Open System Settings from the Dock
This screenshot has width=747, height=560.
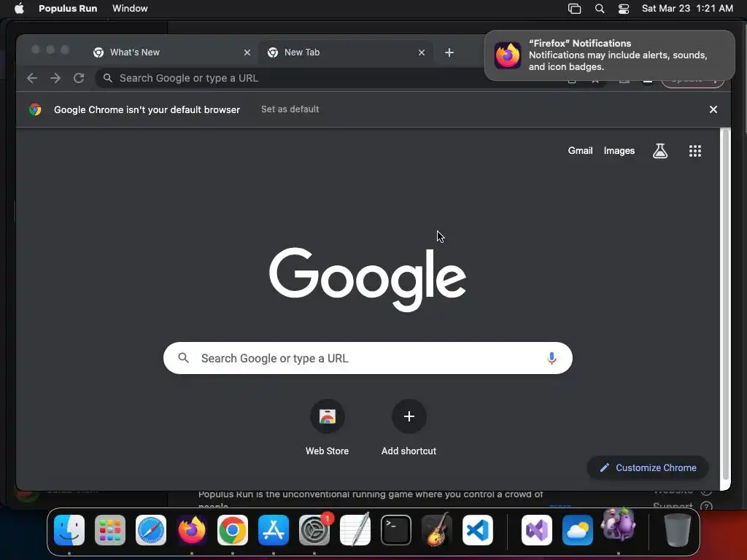tap(314, 530)
